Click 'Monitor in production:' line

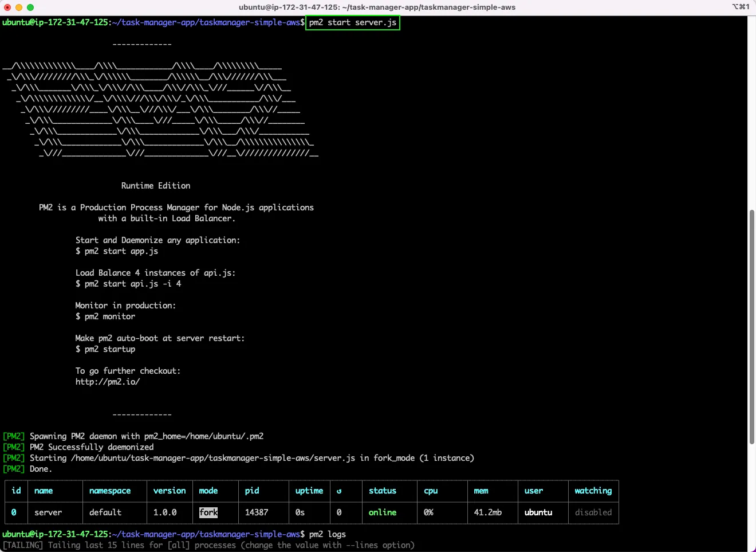(x=126, y=306)
